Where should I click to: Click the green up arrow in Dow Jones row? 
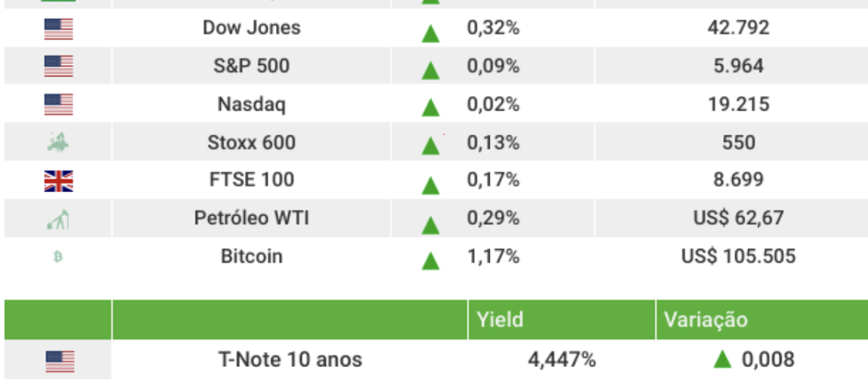tap(431, 32)
